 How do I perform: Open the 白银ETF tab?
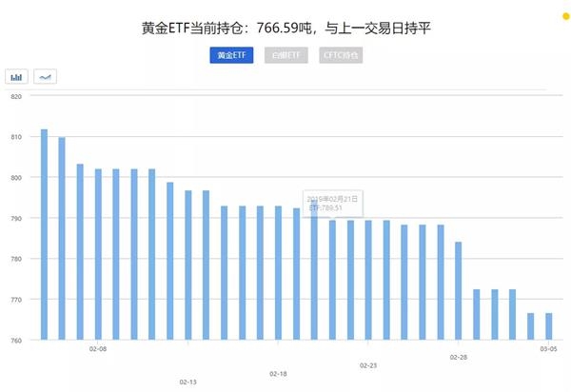(x=286, y=55)
